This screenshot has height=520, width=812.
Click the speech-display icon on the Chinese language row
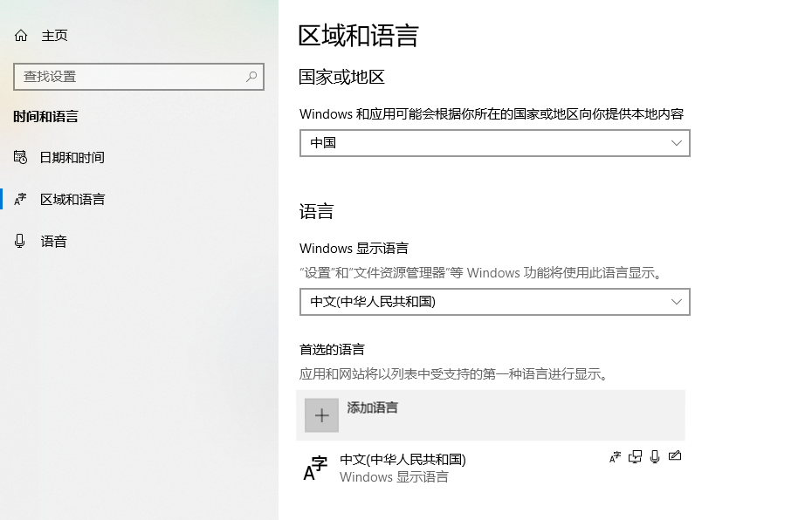634,456
